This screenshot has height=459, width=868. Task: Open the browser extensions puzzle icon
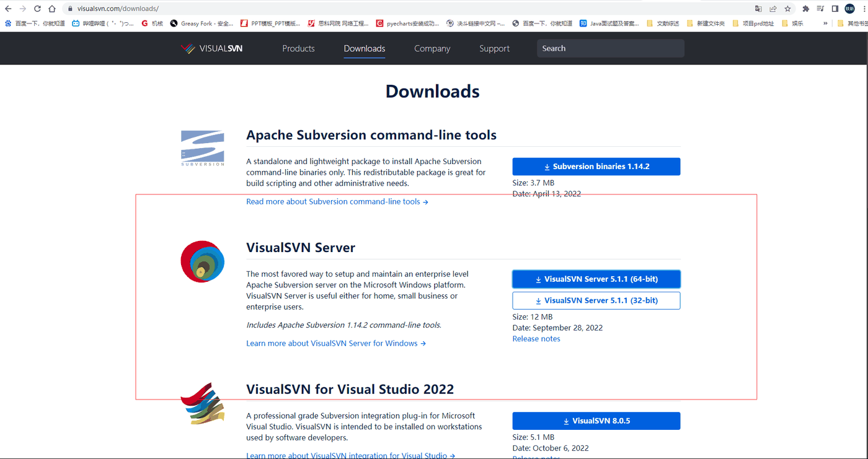point(805,9)
